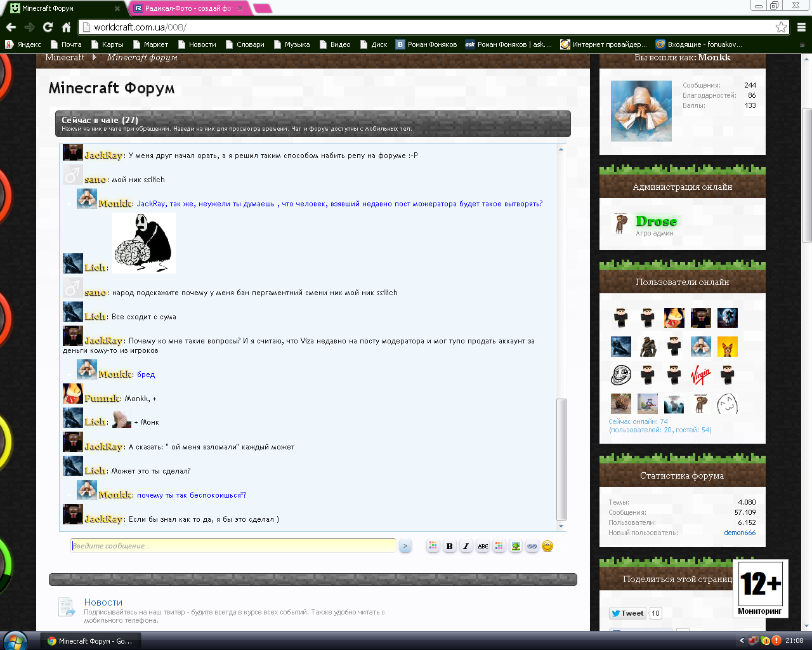Click the browser forward arrow
This screenshot has width=812, height=650.
pyautogui.click(x=29, y=27)
